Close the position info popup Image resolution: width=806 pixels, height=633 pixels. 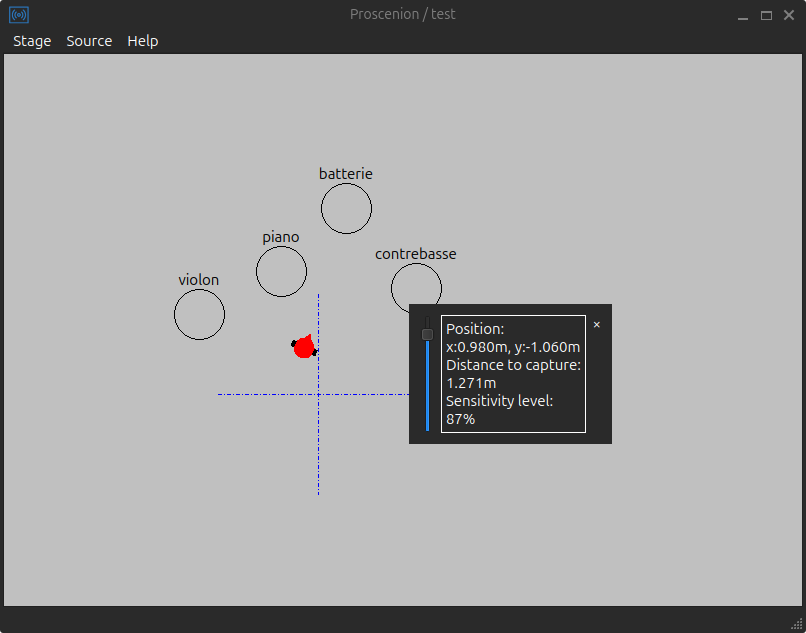tap(597, 324)
